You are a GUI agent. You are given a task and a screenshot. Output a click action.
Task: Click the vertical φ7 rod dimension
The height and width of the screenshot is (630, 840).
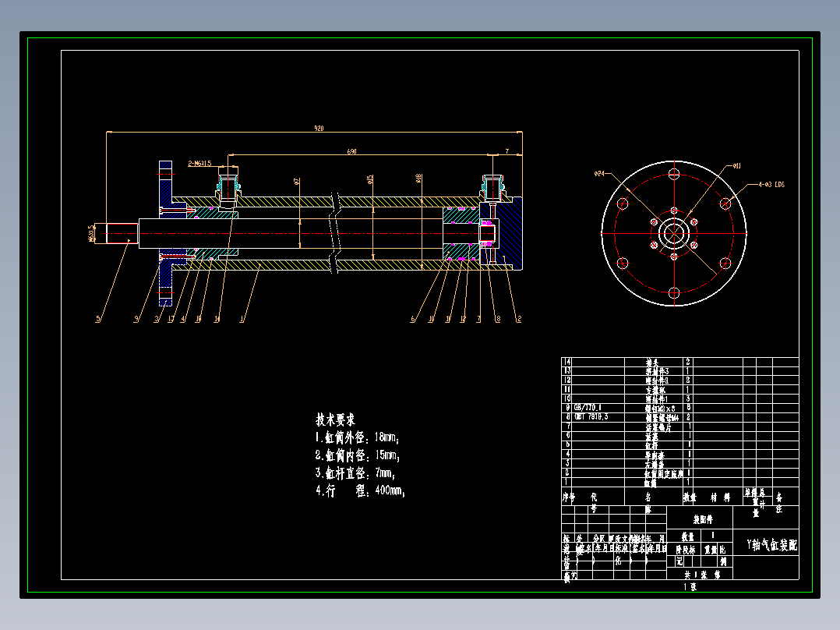(297, 181)
